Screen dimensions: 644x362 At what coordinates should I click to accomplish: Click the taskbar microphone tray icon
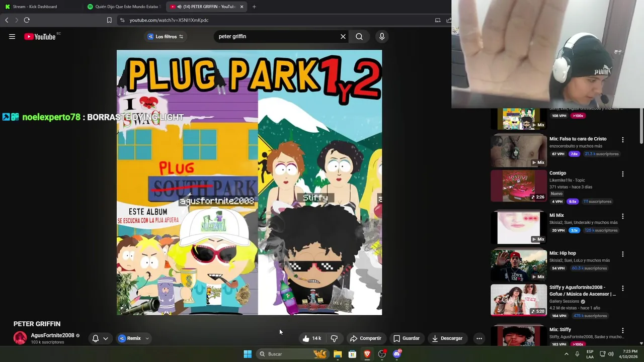tap(577, 354)
